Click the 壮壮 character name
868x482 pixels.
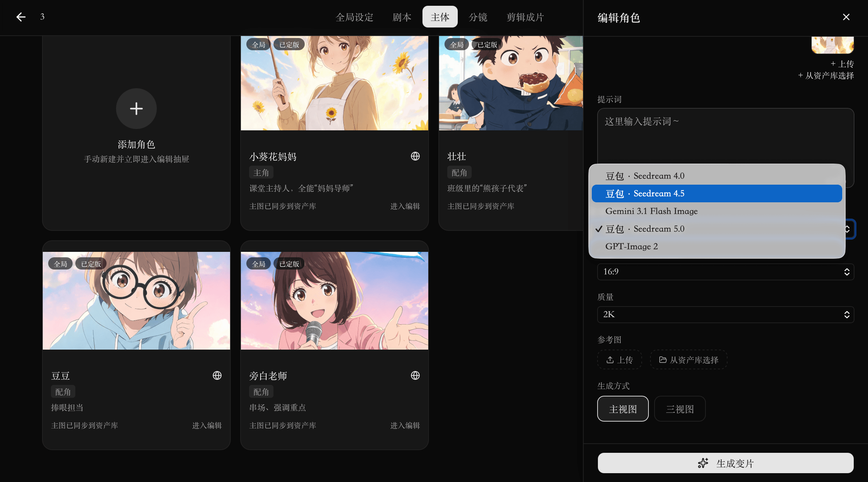[x=457, y=156]
